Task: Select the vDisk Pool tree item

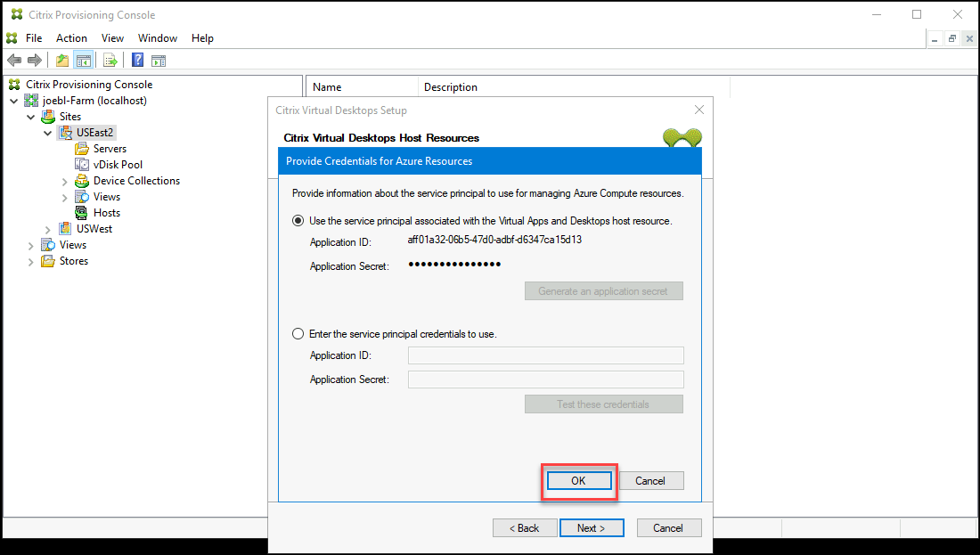Action: click(117, 164)
